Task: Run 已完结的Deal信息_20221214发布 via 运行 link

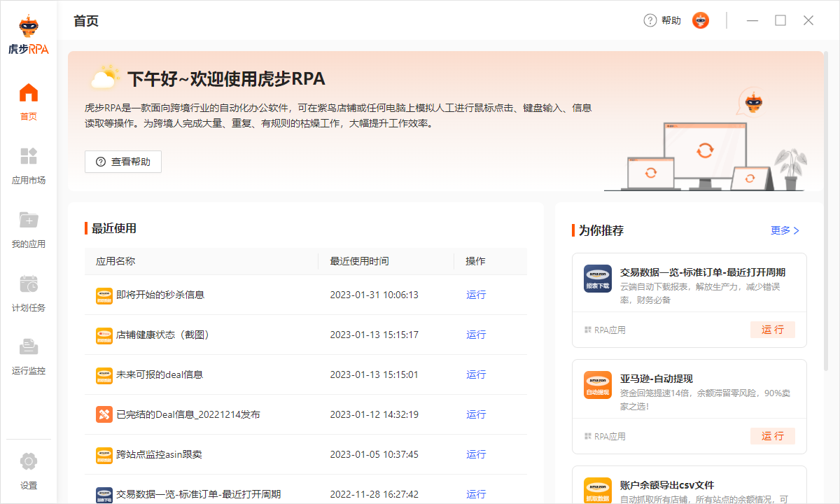Action: (x=476, y=414)
